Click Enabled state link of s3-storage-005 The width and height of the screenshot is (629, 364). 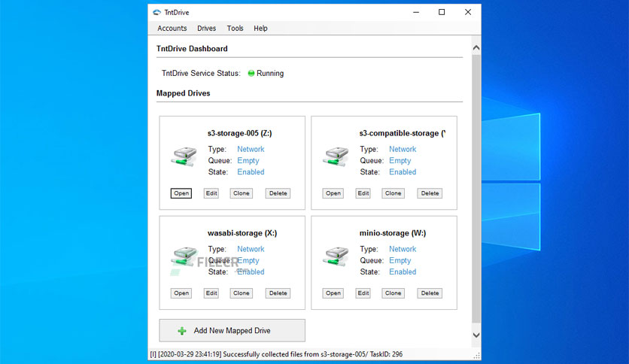(x=251, y=172)
